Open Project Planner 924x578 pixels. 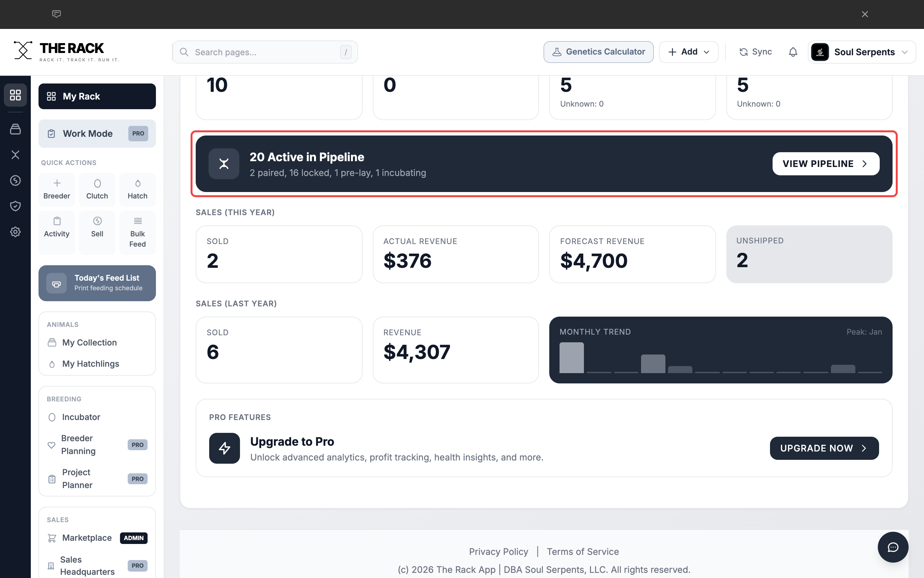tap(97, 478)
